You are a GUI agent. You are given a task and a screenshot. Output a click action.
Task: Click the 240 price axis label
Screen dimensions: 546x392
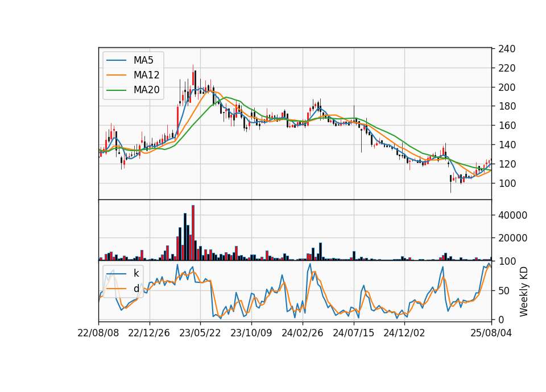pyautogui.click(x=507, y=49)
